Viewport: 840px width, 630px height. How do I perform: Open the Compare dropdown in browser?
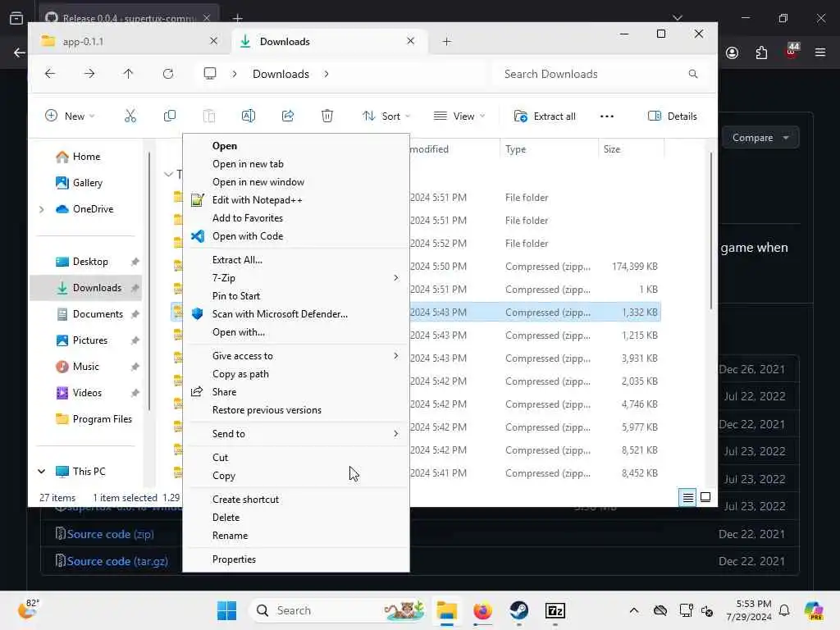coord(760,138)
